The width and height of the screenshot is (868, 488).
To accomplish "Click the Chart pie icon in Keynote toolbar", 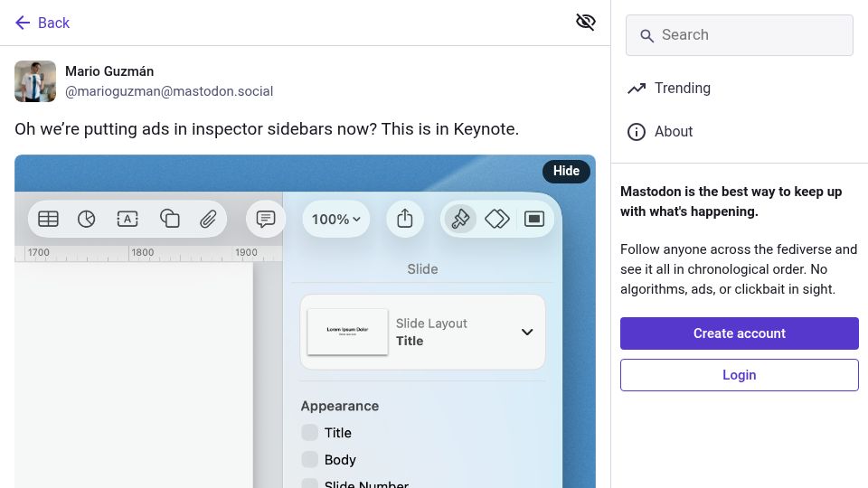I will point(87,219).
